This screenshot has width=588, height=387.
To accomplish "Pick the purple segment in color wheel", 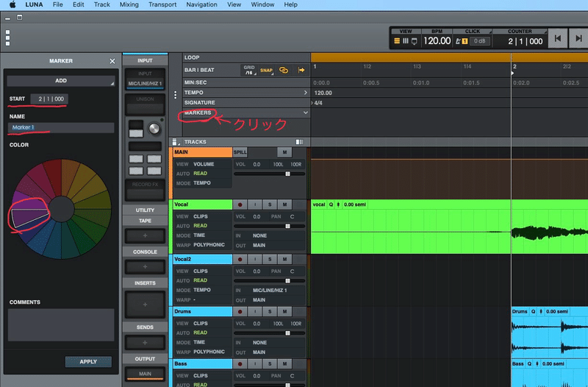I will (30, 216).
